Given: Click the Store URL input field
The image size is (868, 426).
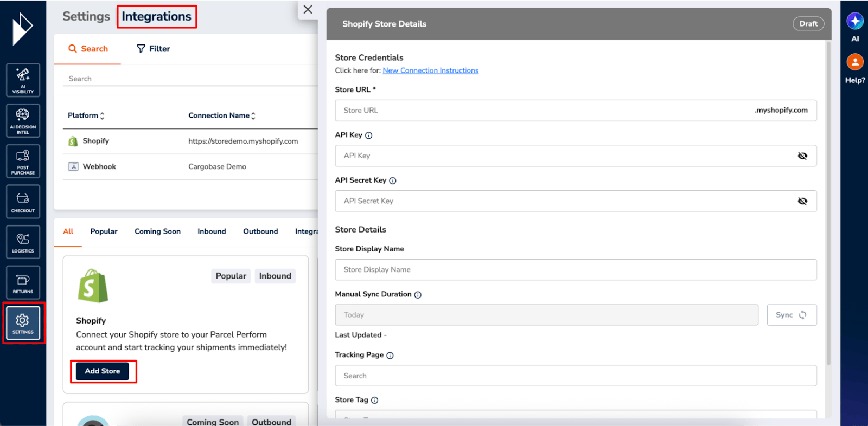Looking at the screenshot, I should pyautogui.click(x=576, y=111).
